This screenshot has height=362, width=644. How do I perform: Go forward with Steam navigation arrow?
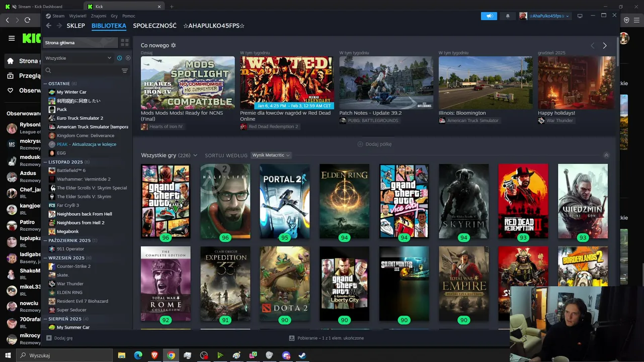click(x=59, y=26)
